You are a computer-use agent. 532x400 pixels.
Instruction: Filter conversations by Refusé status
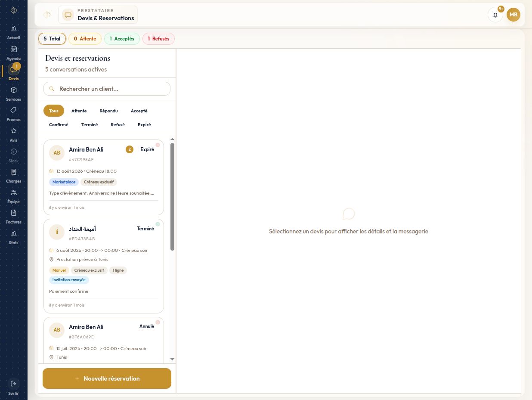(118, 125)
